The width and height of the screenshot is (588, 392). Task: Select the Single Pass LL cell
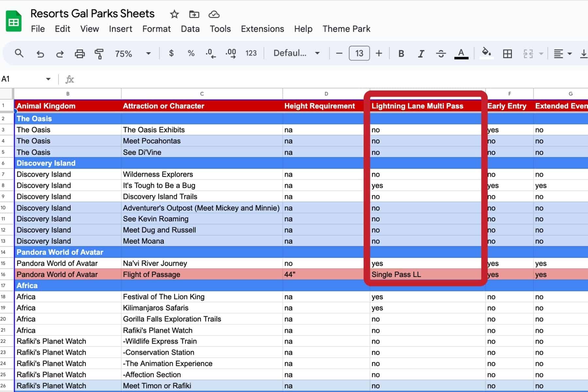(x=427, y=274)
